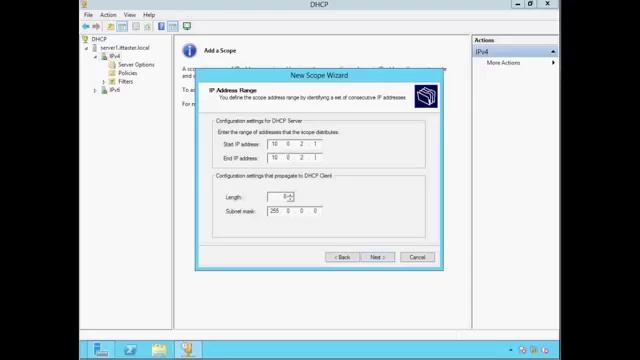The image size is (640, 360).
Task: Select the IPv4 tree label
Action: point(115,56)
